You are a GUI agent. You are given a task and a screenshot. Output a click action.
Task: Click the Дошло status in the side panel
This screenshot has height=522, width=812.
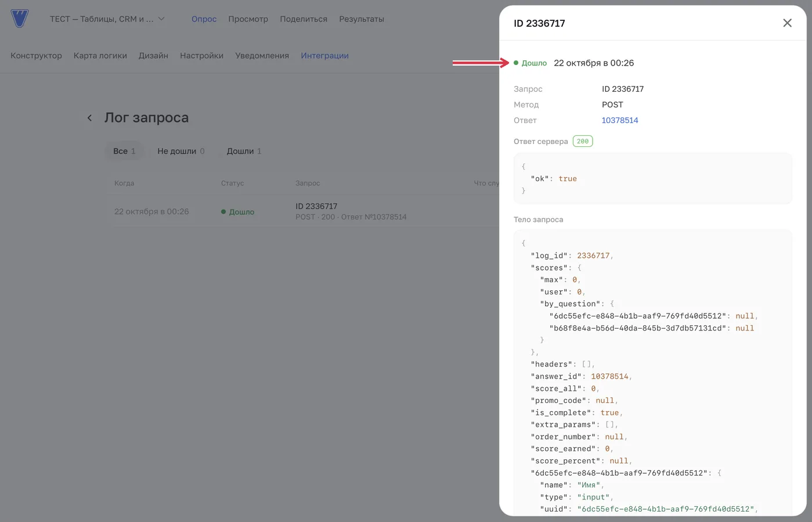coord(530,63)
